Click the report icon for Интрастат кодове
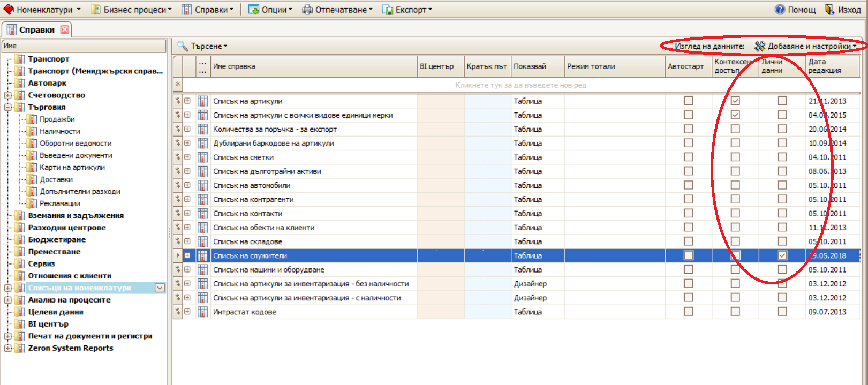This screenshot has width=868, height=385. pos(202,312)
